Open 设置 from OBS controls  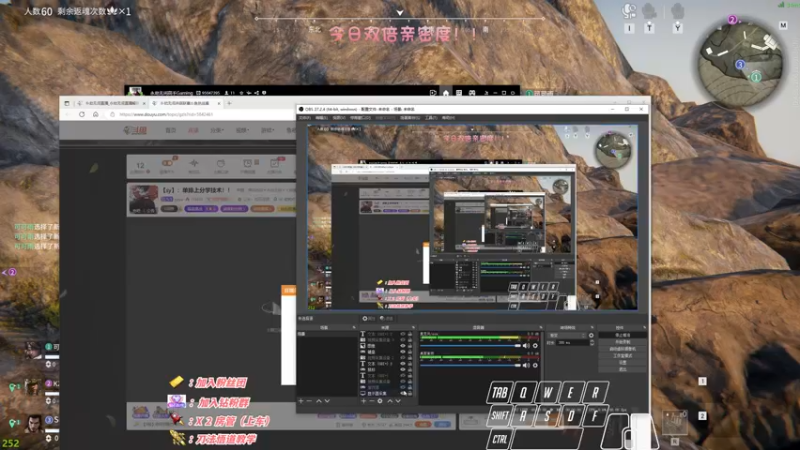click(622, 363)
